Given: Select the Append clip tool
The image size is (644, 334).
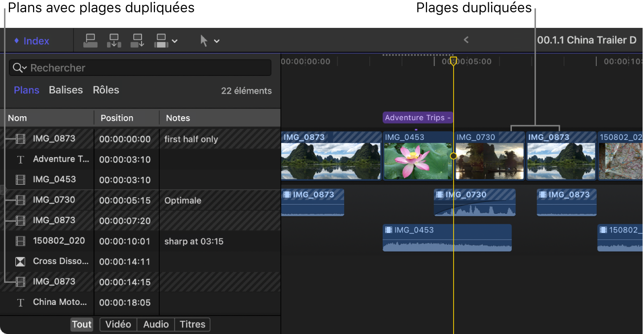Looking at the screenshot, I should pyautogui.click(x=137, y=40).
